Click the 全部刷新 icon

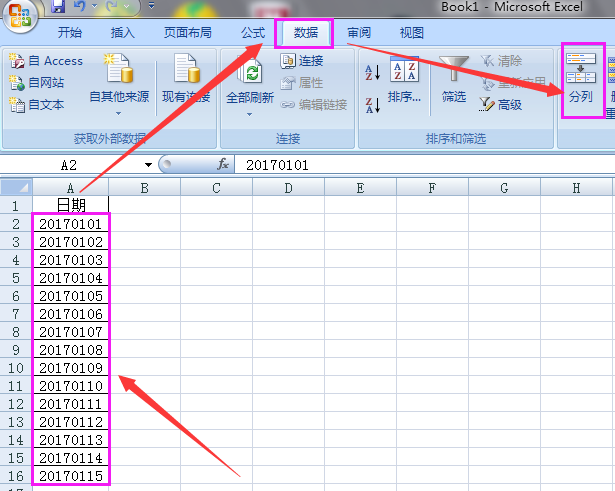250,71
